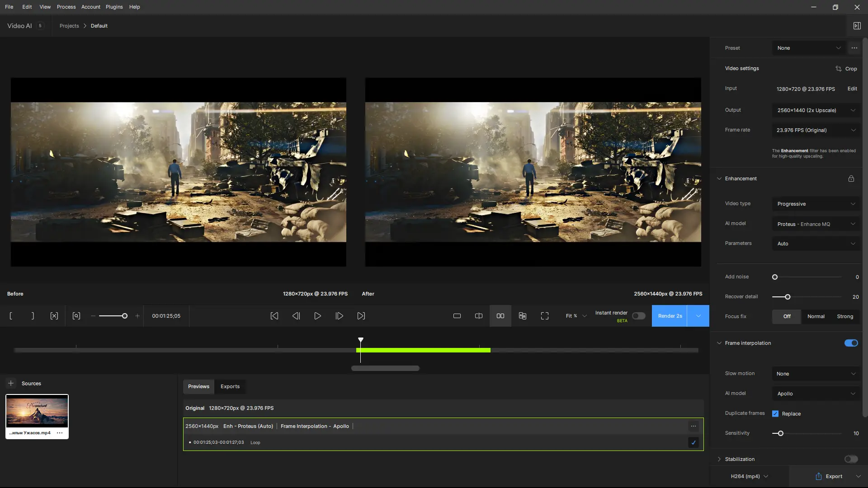Open the Output resolution dropdown
The image size is (868, 488).
click(816, 110)
